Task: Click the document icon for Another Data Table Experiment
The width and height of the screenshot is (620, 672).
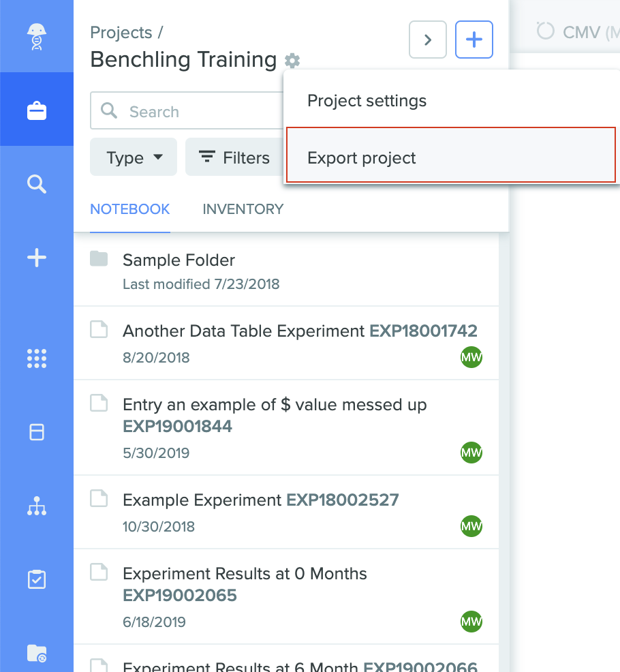Action: click(99, 330)
